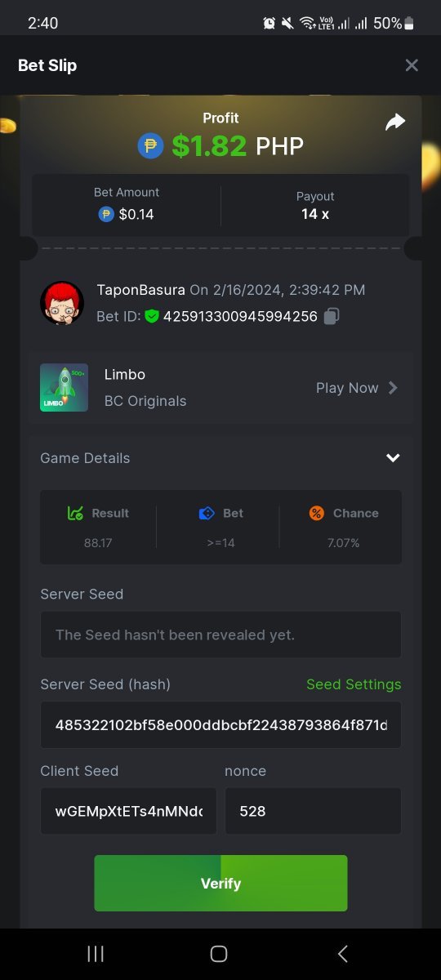
Task: Tap the Limbo rocket game thumbnail
Action: click(x=64, y=387)
